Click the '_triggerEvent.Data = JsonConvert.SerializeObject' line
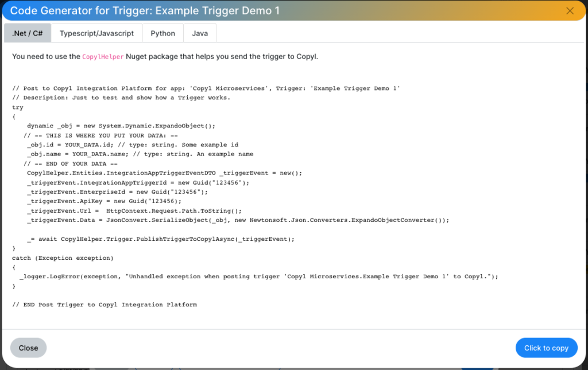Image resolution: width=588 pixels, height=370 pixels. coord(238,220)
